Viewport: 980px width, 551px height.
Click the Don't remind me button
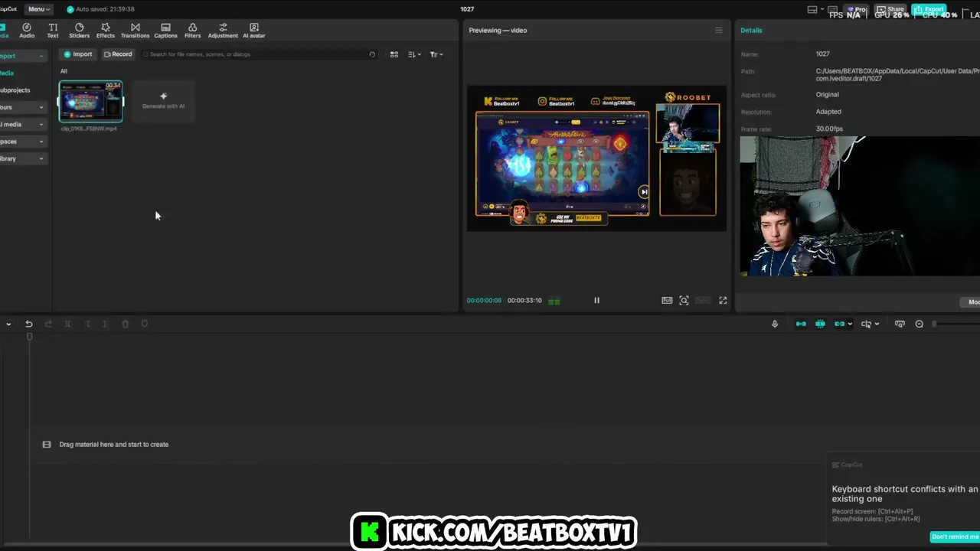click(x=955, y=536)
